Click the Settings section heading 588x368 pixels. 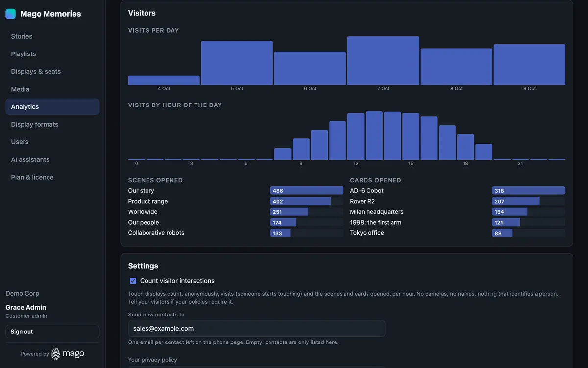tap(143, 266)
